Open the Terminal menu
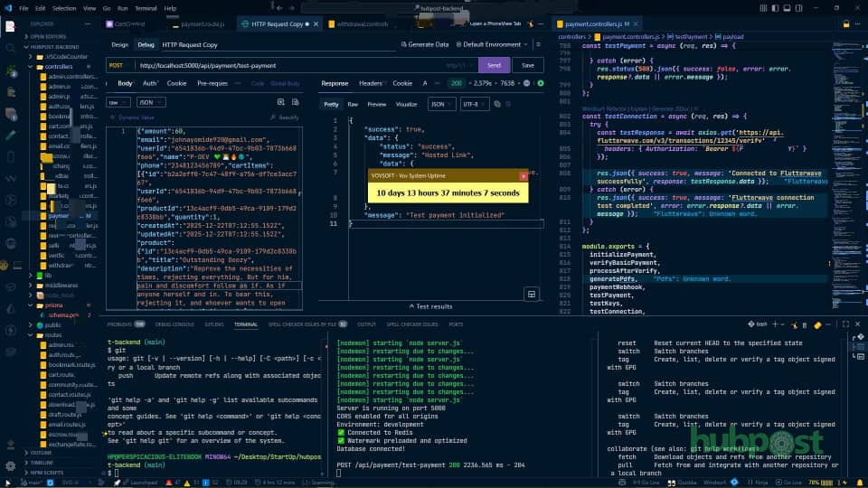The image size is (868, 488). (146, 8)
